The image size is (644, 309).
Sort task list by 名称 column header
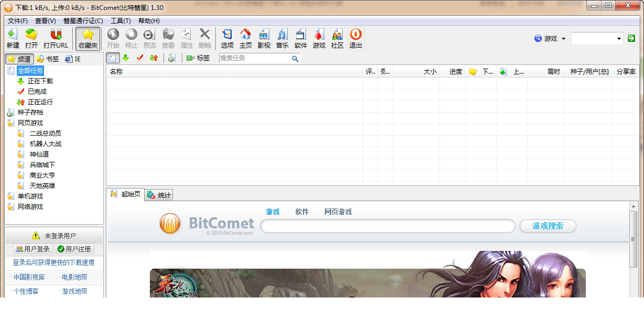[x=234, y=72]
